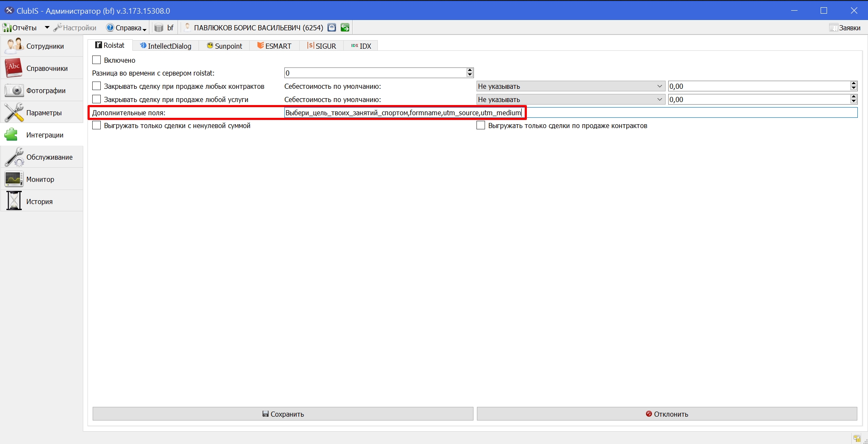Click the Сохранить button
This screenshot has height=444, width=868.
click(283, 414)
